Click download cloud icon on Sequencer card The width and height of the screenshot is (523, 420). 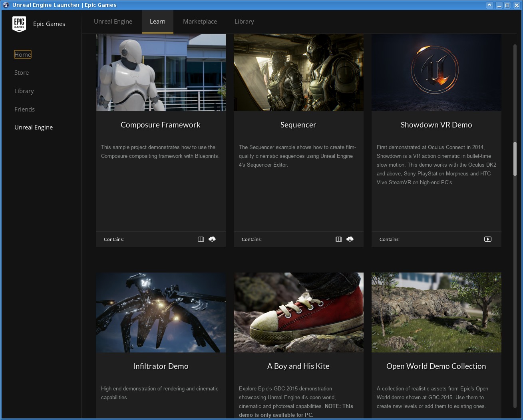(x=350, y=239)
